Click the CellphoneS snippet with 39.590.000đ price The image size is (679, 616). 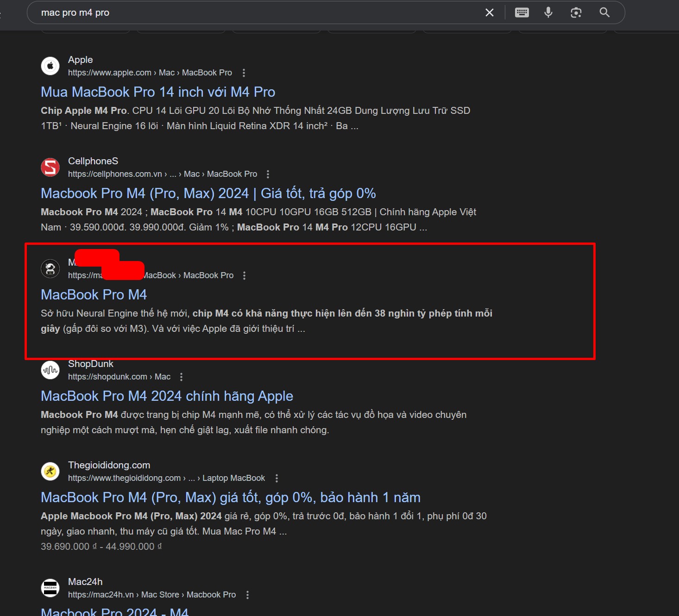pyautogui.click(x=258, y=219)
